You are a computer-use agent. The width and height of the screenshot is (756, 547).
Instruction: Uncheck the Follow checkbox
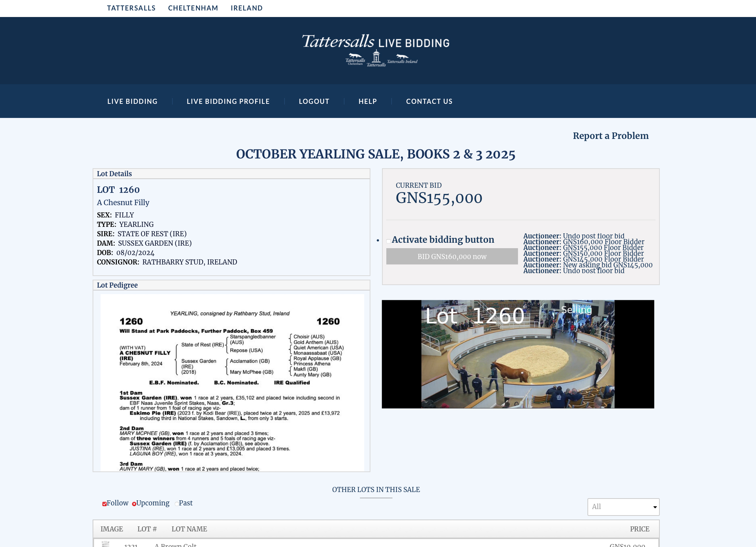tap(104, 504)
